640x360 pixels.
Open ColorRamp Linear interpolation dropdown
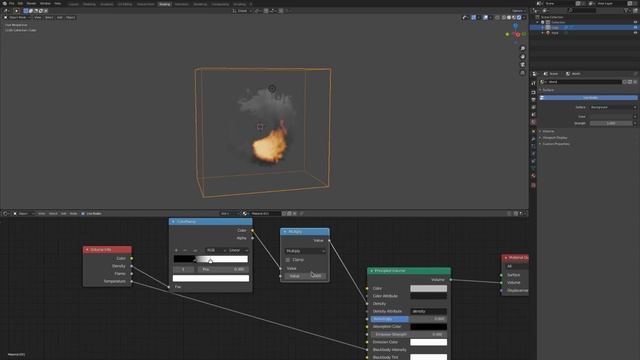point(238,250)
